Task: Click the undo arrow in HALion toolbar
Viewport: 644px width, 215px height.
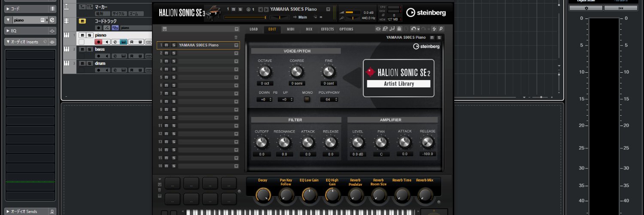Action: click(413, 29)
